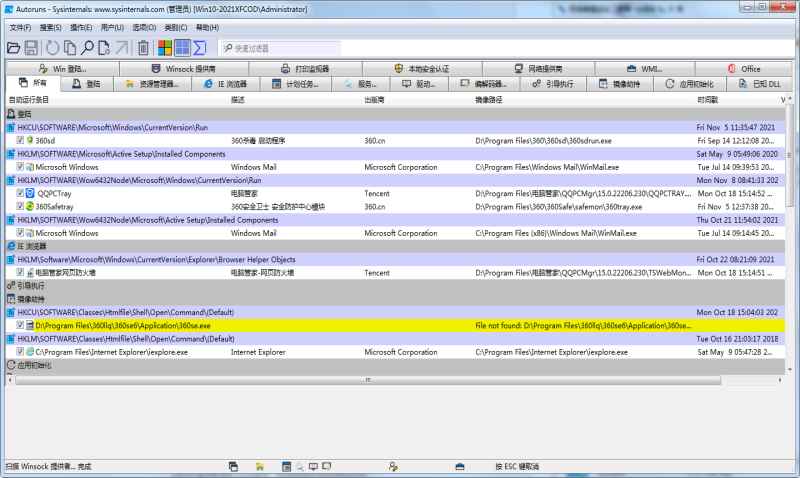Open the 用户(U) menu

tap(112, 28)
